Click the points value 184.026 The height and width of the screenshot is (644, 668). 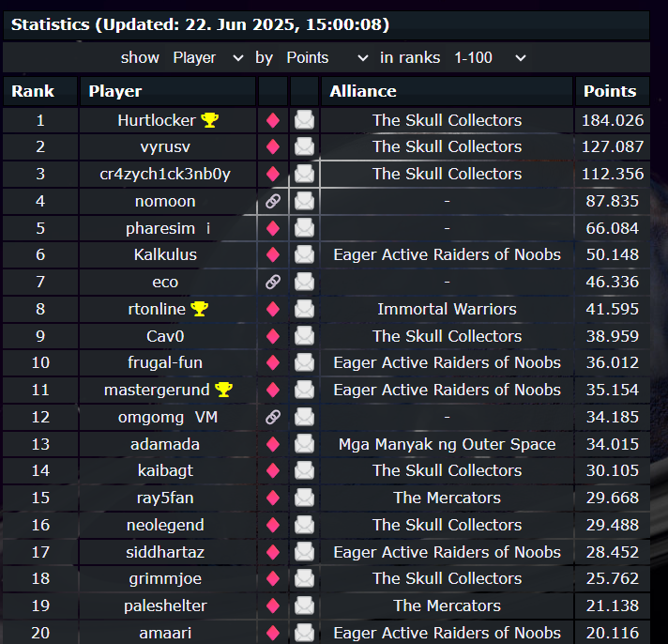613,120
